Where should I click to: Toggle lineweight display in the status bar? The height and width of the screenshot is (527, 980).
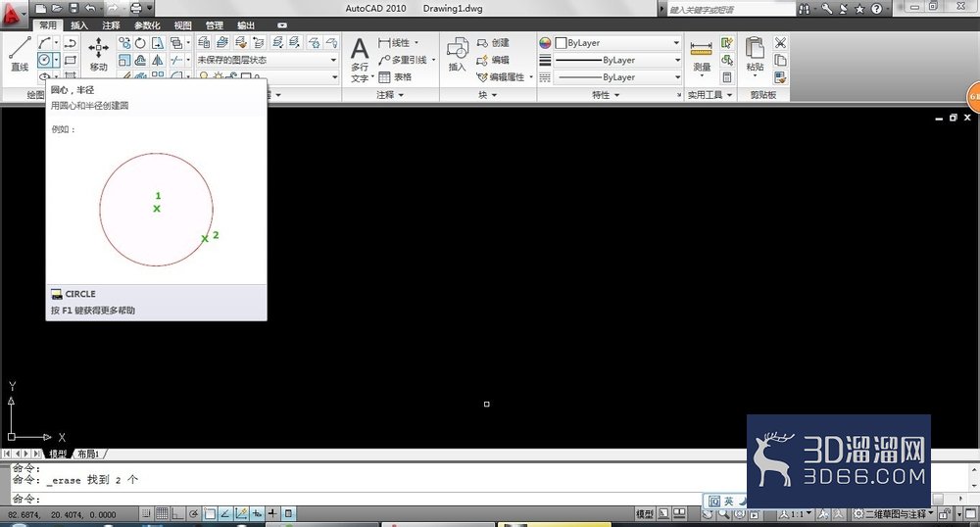click(272, 514)
